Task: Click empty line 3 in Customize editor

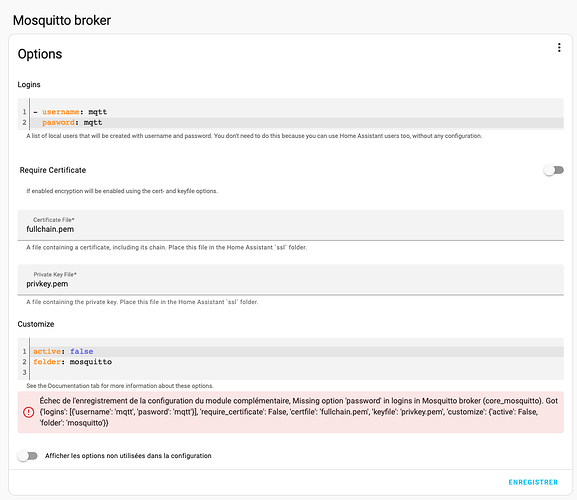Action: 298,372
